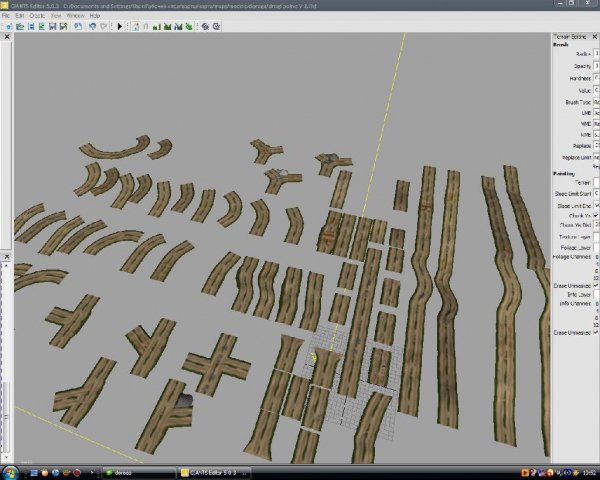Open the MMB dropdown
The image size is (600, 480).
(596, 124)
